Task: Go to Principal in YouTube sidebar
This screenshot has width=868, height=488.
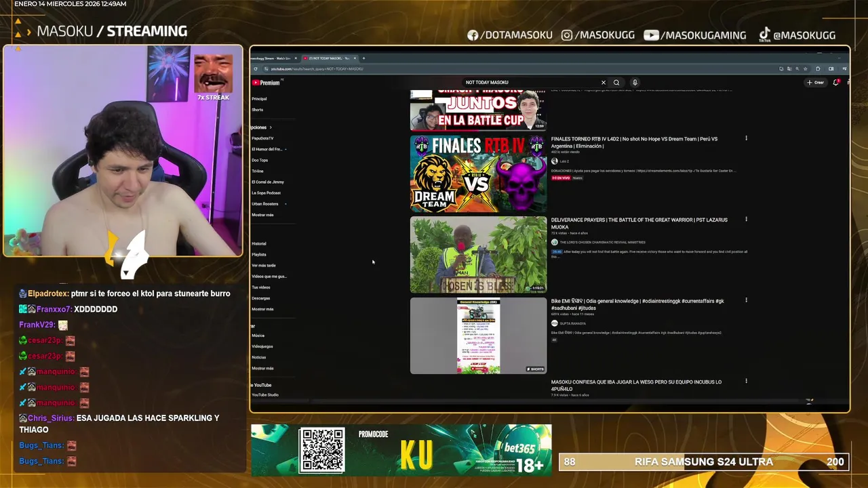Action: [259, 99]
